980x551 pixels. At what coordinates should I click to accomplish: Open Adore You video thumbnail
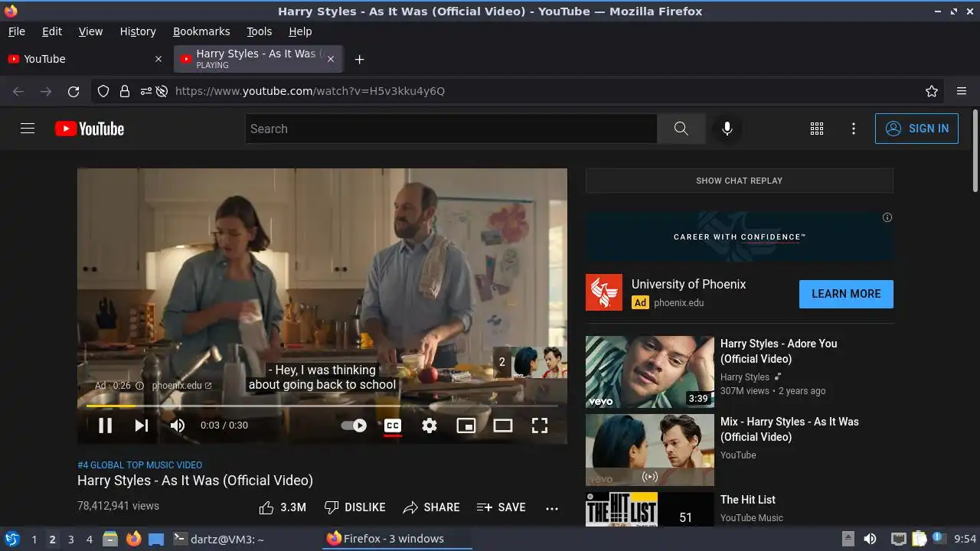tap(650, 372)
